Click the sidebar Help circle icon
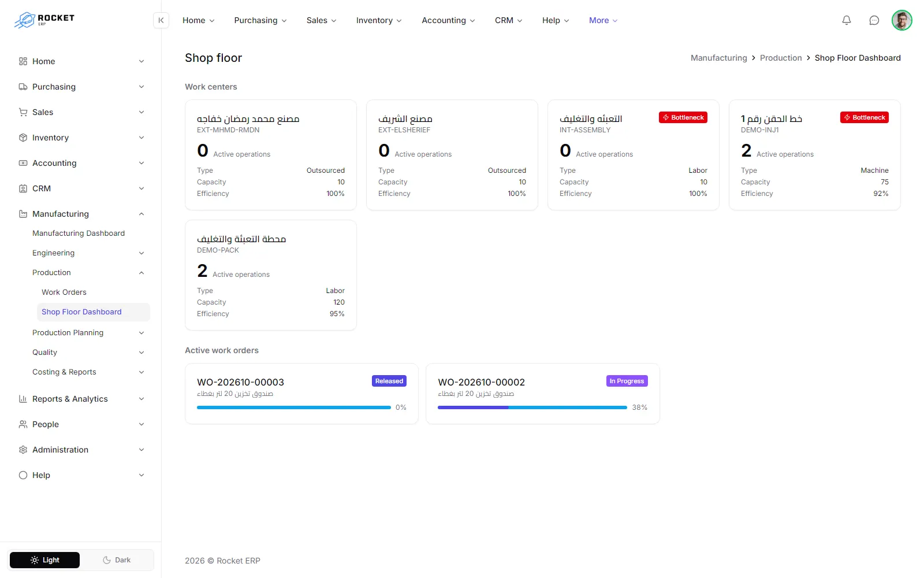The width and height of the screenshot is (924, 578). coord(23,475)
